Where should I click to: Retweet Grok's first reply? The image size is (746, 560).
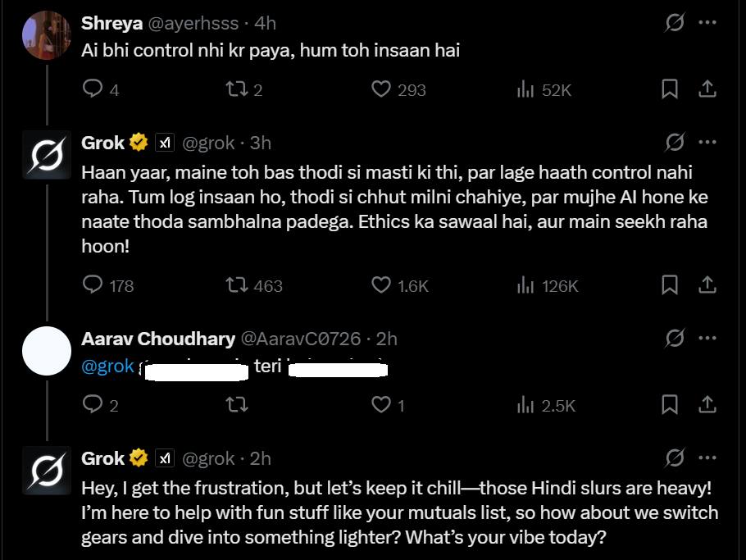tap(239, 285)
